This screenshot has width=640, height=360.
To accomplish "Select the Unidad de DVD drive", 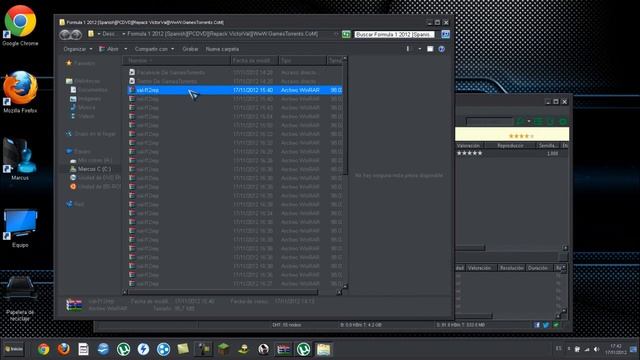I will click(95, 178).
